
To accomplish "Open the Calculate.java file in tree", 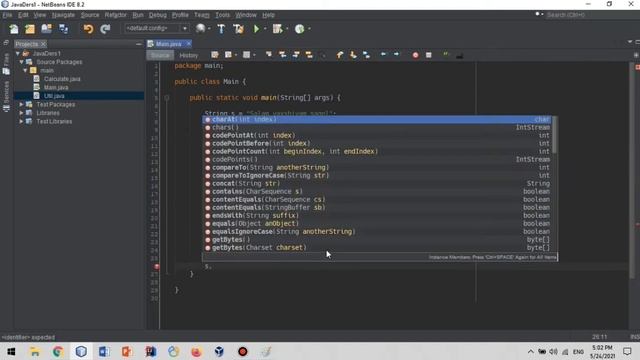I will click(62, 79).
